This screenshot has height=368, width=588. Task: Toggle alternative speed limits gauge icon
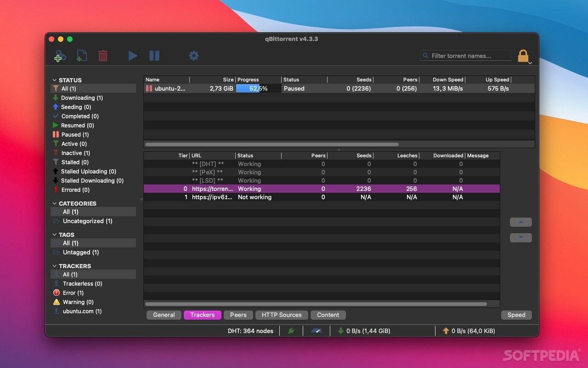tap(317, 331)
